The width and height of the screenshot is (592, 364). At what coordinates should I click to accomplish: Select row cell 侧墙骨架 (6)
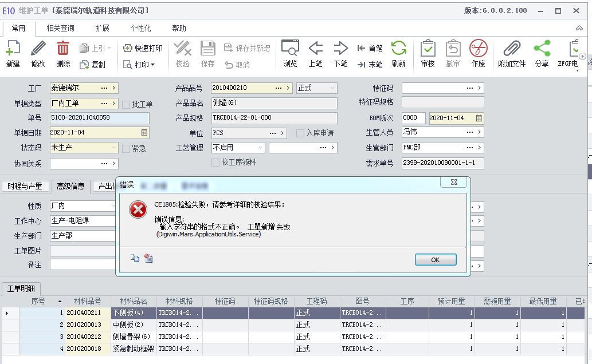click(134, 337)
